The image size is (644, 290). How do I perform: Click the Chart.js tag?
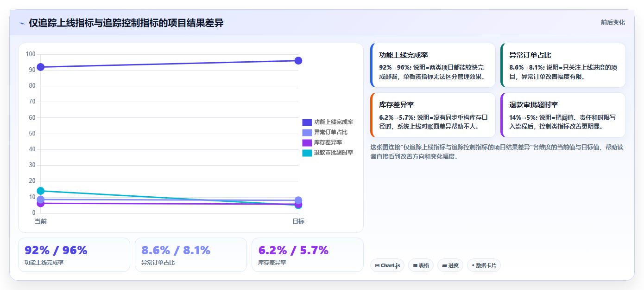point(387,265)
